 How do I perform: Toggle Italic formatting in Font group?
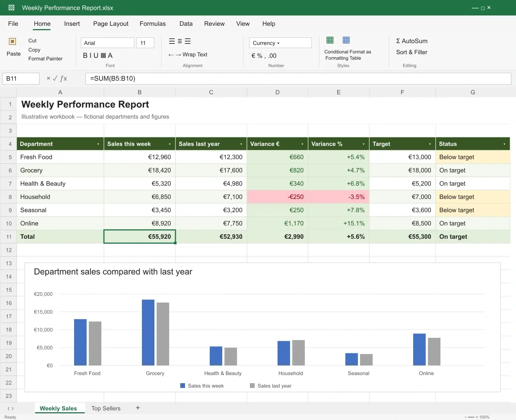[x=91, y=56]
